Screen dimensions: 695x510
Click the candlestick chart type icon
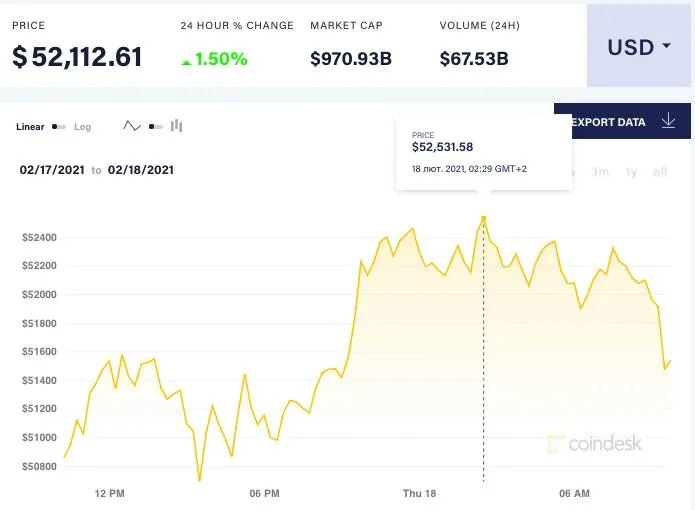[177, 126]
